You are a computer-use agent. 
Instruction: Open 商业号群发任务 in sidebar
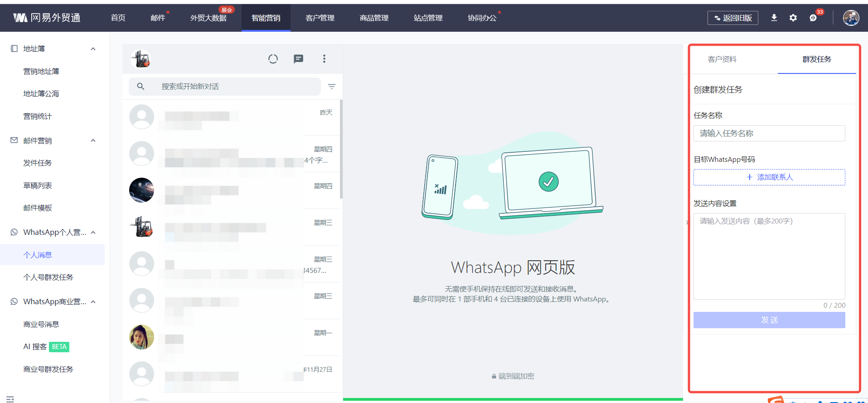(x=48, y=369)
